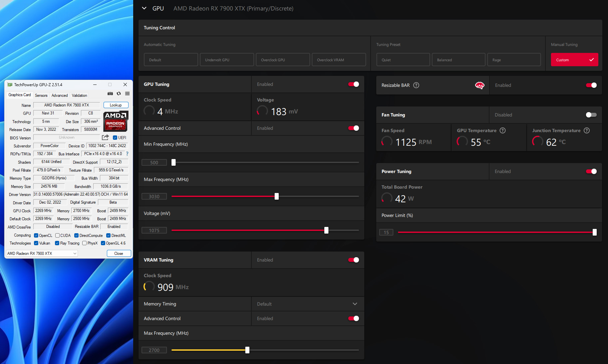The width and height of the screenshot is (608, 364).
Task: Toggle VRAM Advanced Control switch
Action: [354, 318]
